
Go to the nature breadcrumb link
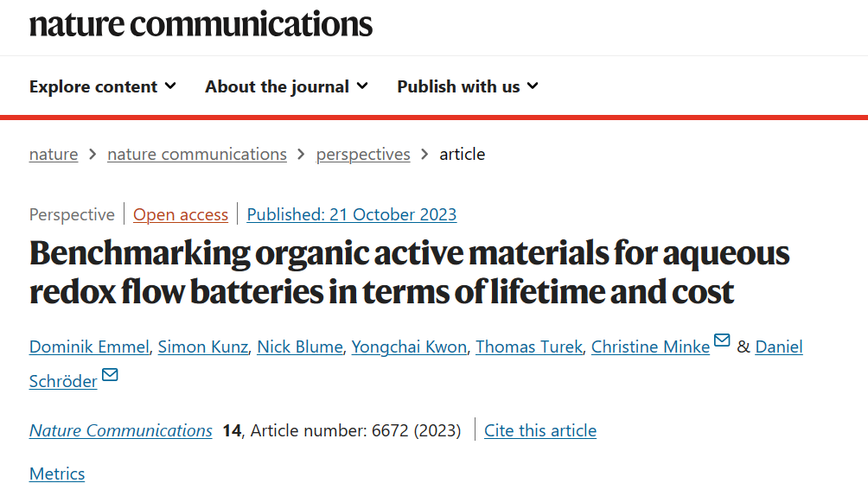(54, 154)
